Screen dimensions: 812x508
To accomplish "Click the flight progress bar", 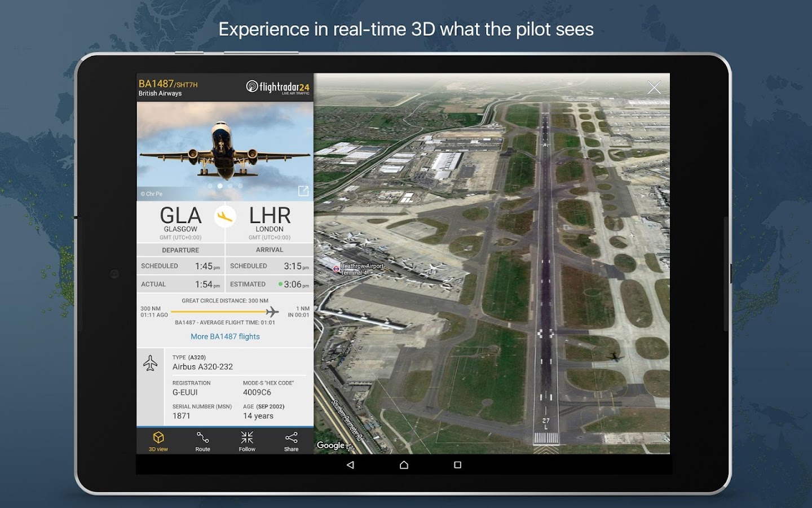I will [225, 312].
